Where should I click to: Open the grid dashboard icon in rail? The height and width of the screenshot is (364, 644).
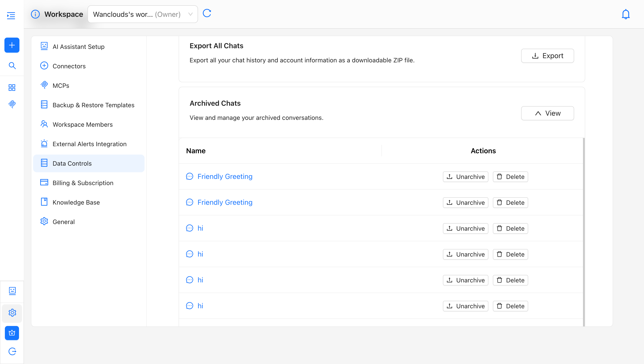(12, 88)
